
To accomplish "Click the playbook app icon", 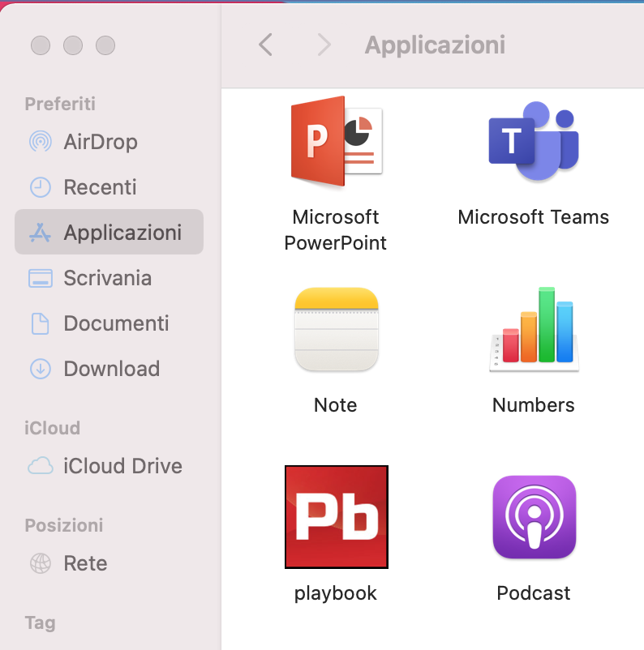I will point(337,517).
